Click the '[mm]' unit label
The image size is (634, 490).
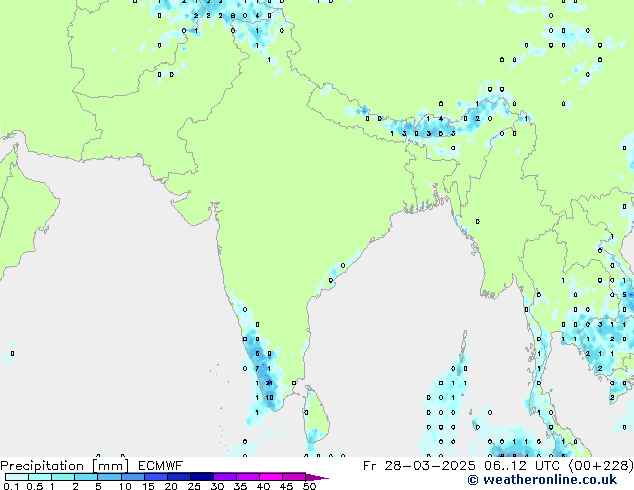110,466
